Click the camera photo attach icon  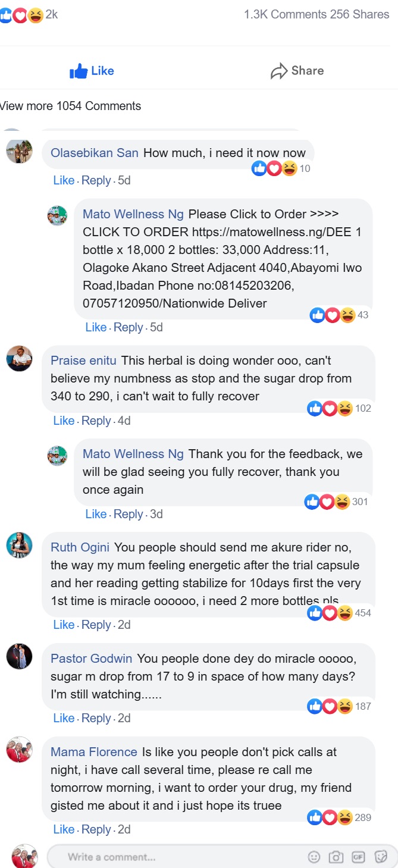pos(336,857)
